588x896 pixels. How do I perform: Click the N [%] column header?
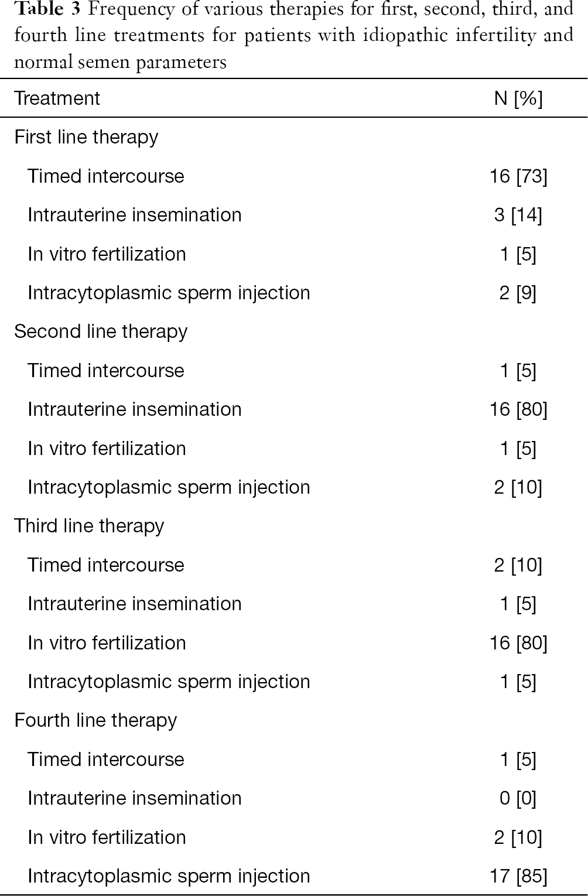tap(518, 98)
